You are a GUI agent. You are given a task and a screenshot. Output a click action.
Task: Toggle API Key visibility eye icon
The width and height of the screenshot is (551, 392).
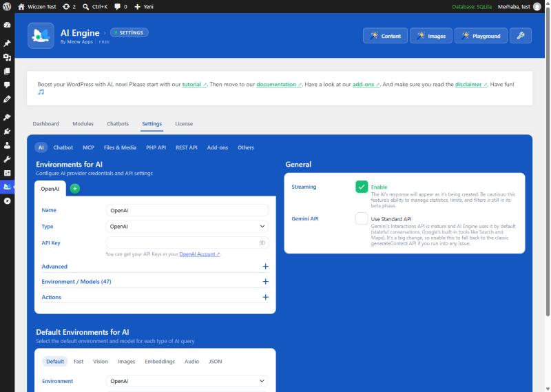(x=262, y=243)
